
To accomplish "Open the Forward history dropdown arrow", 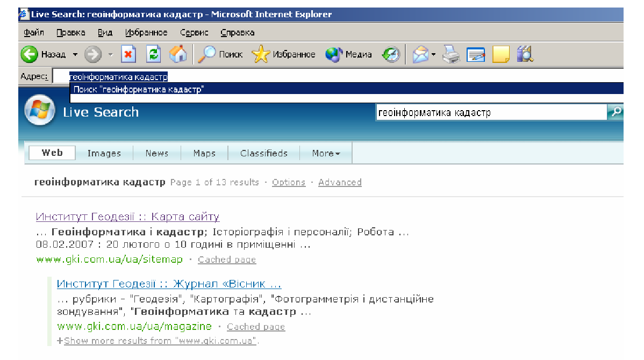I will tap(111, 54).
